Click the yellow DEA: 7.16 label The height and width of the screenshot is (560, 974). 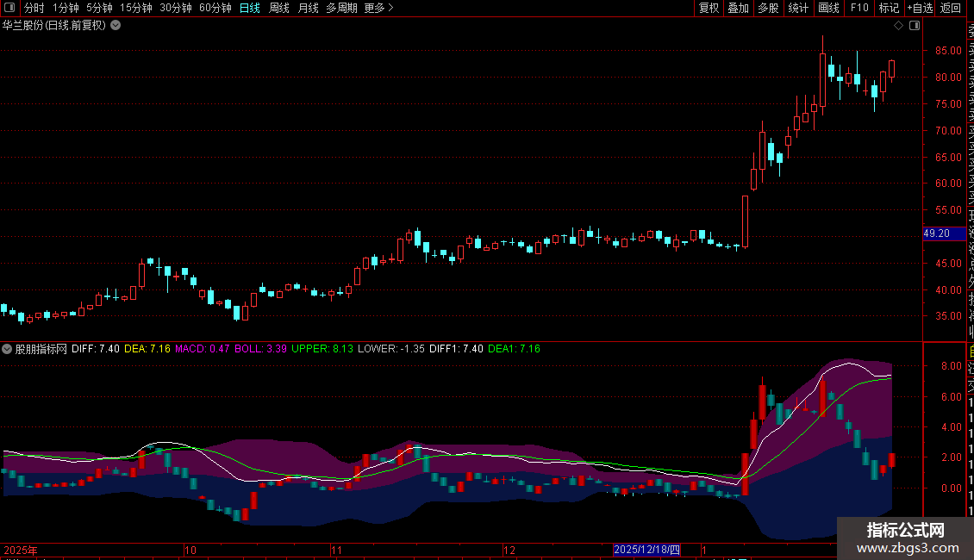coord(147,349)
